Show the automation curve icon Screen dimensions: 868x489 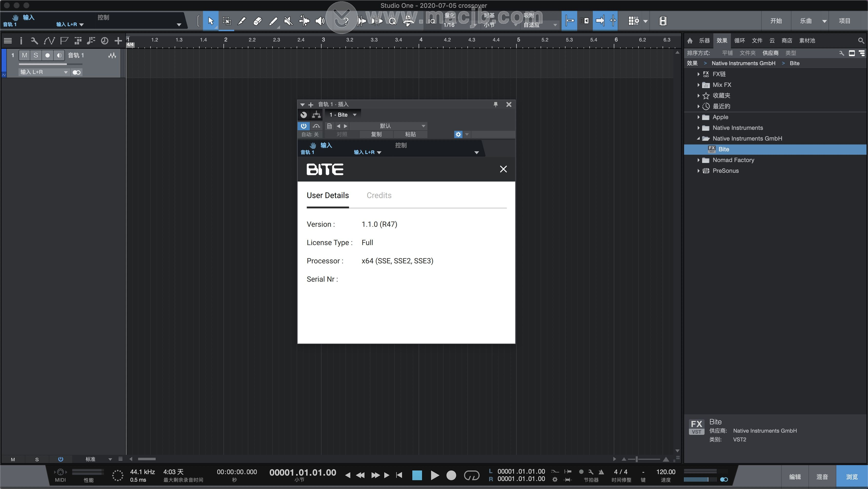point(49,41)
